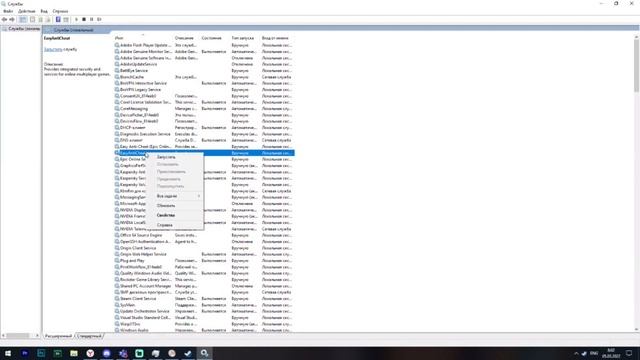Screen dimensions: 640x360
Task: Open the Windows Start button
Action: coord(8,353)
